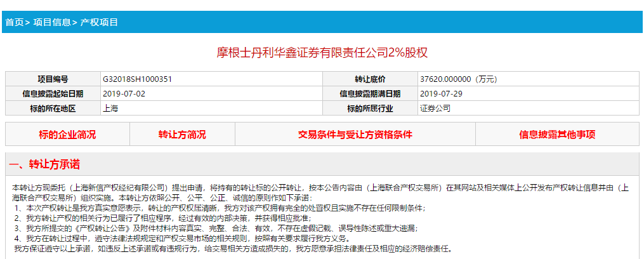Screen dimensions: 644x259
Task: Click commitment item 3 about 《产权转让公告》
Action: [x=215, y=228]
